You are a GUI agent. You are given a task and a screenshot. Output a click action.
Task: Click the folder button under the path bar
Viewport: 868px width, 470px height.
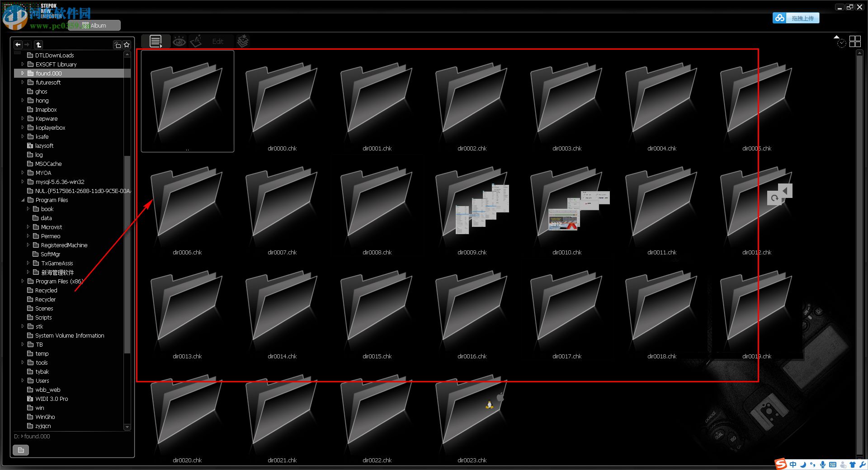coord(21,450)
